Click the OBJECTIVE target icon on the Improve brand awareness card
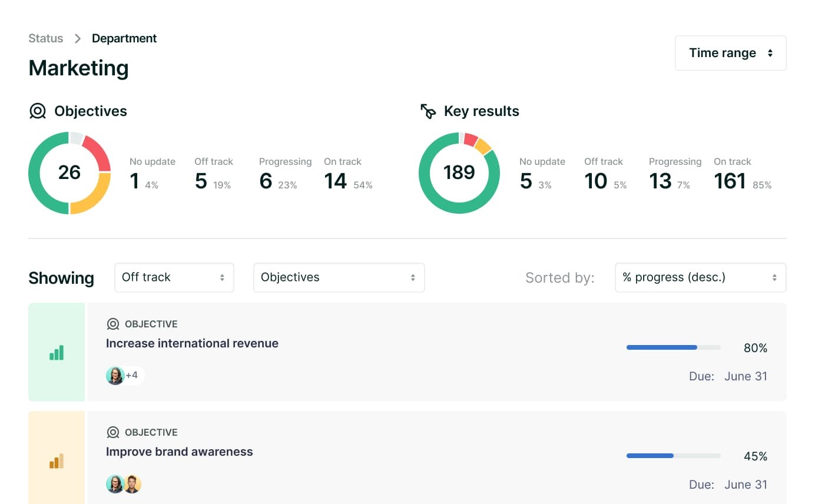815x504 pixels. [x=112, y=432]
